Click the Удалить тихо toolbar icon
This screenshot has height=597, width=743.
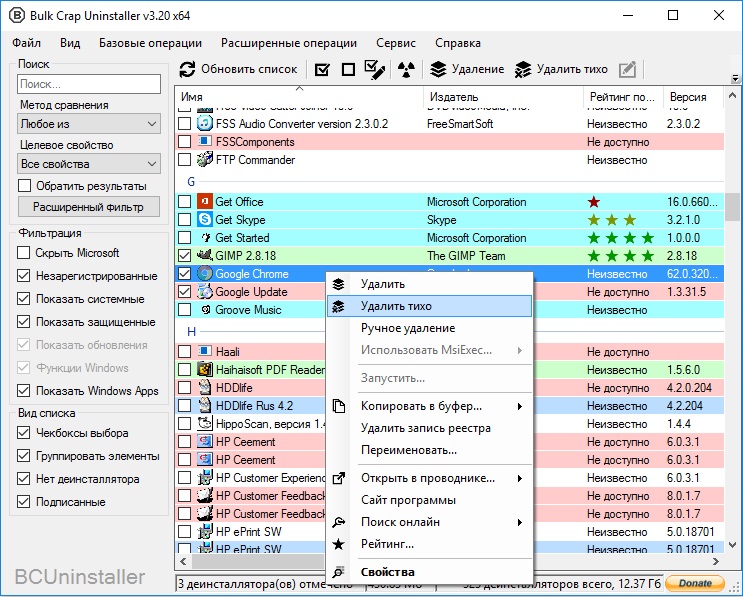tap(523, 70)
